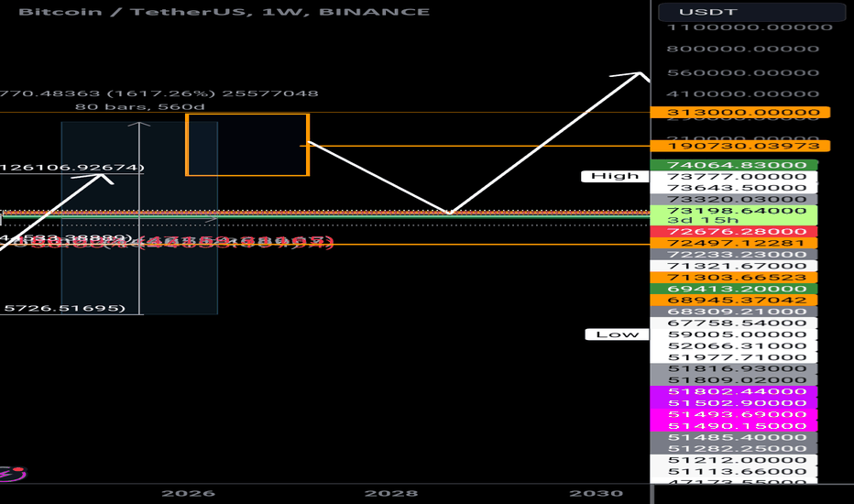854x504 pixels.
Task: Click the orange 68945.37042 price label
Action: coord(734,301)
